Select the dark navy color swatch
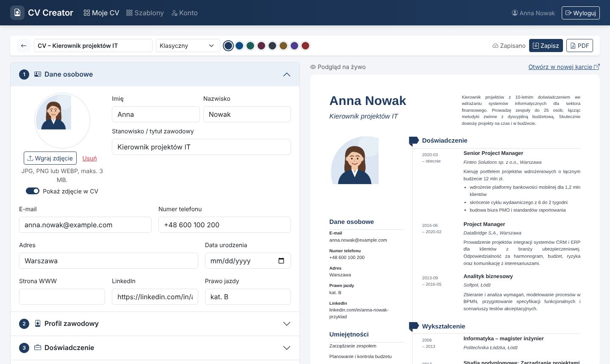The width and height of the screenshot is (610, 364). click(x=228, y=46)
